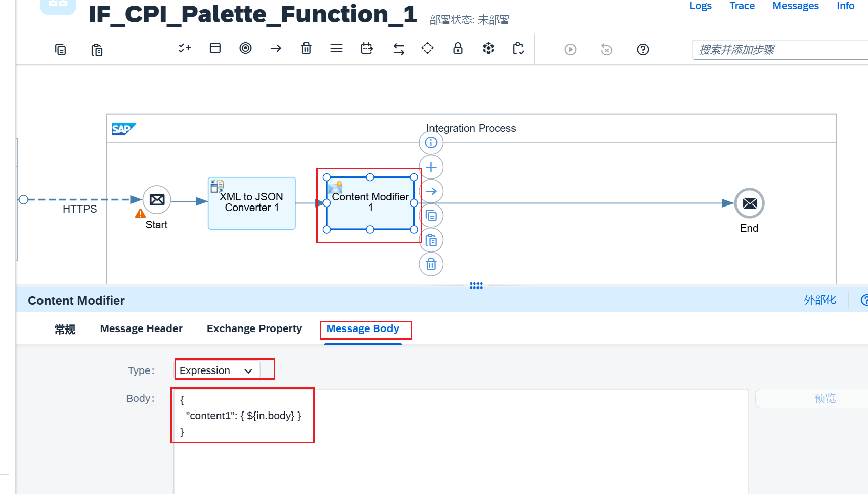Click inside the search field 搜索并添加步骤

(x=779, y=50)
